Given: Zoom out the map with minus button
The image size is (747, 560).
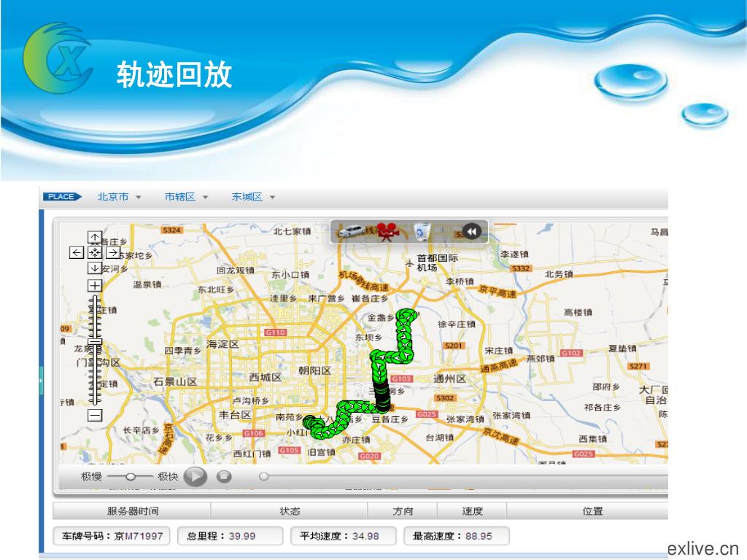Looking at the screenshot, I should [95, 415].
